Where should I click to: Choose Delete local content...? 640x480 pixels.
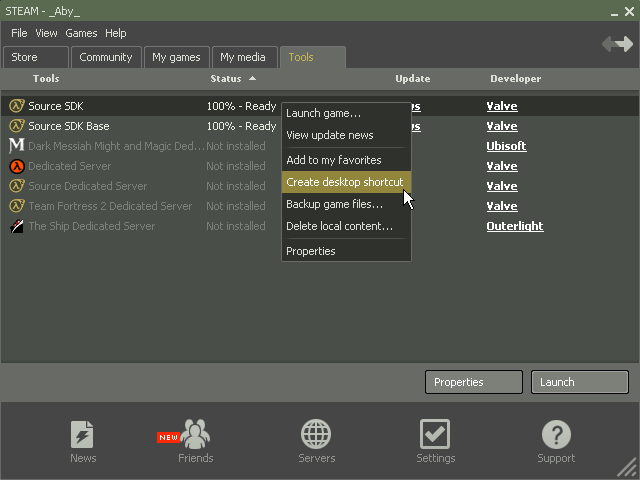(x=346, y=226)
